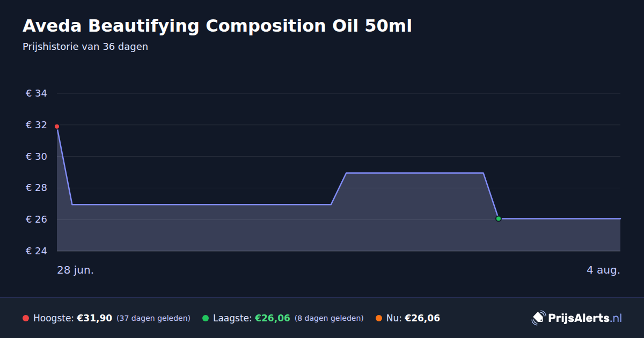The height and width of the screenshot is (338, 644).
Task: Click the green lowest price dot on chart
Action: 499,219
